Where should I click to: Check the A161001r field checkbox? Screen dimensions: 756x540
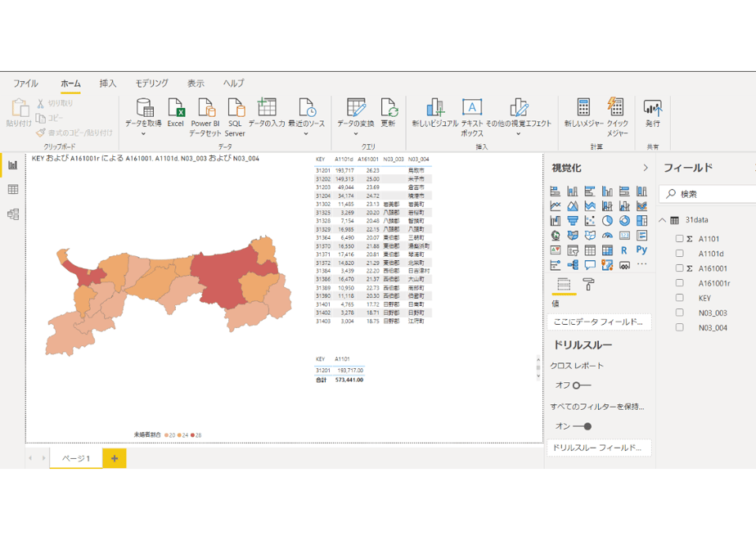point(679,283)
